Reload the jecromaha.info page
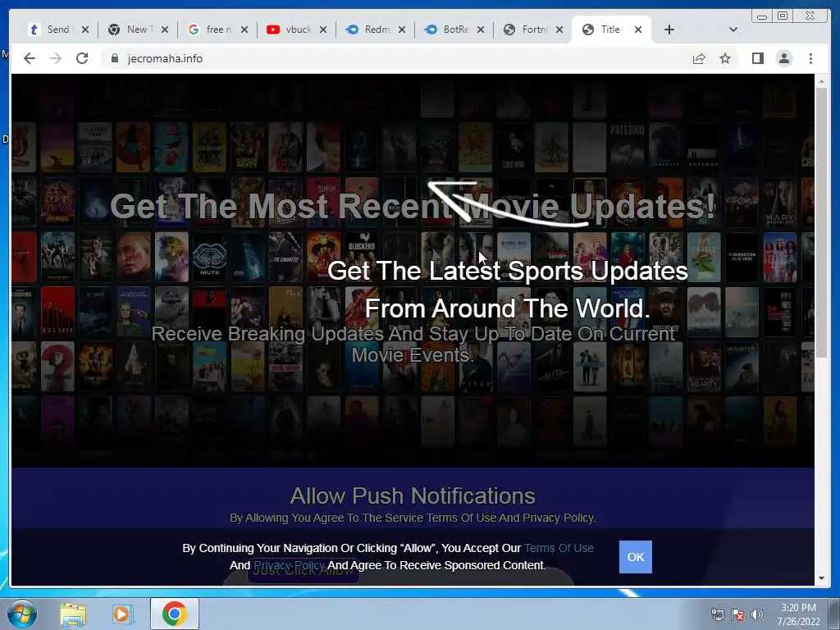 point(82,58)
